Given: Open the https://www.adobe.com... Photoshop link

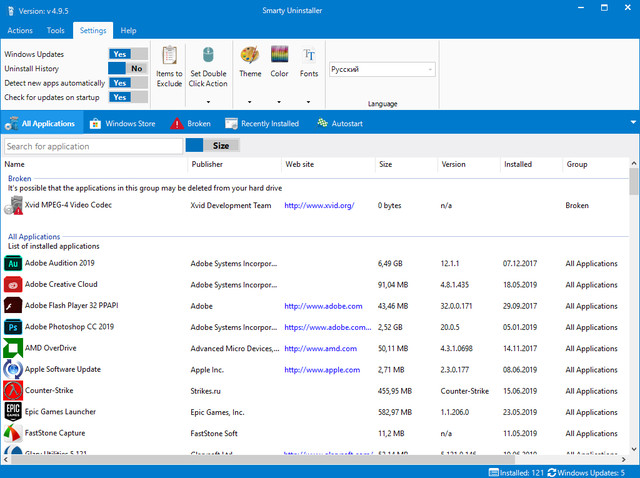Looking at the screenshot, I should pos(328,327).
